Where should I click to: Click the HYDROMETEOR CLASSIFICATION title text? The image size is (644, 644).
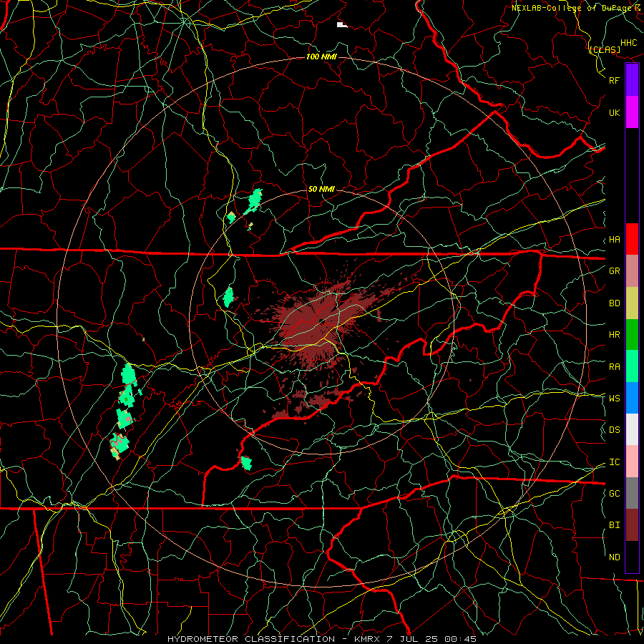(x=251, y=639)
